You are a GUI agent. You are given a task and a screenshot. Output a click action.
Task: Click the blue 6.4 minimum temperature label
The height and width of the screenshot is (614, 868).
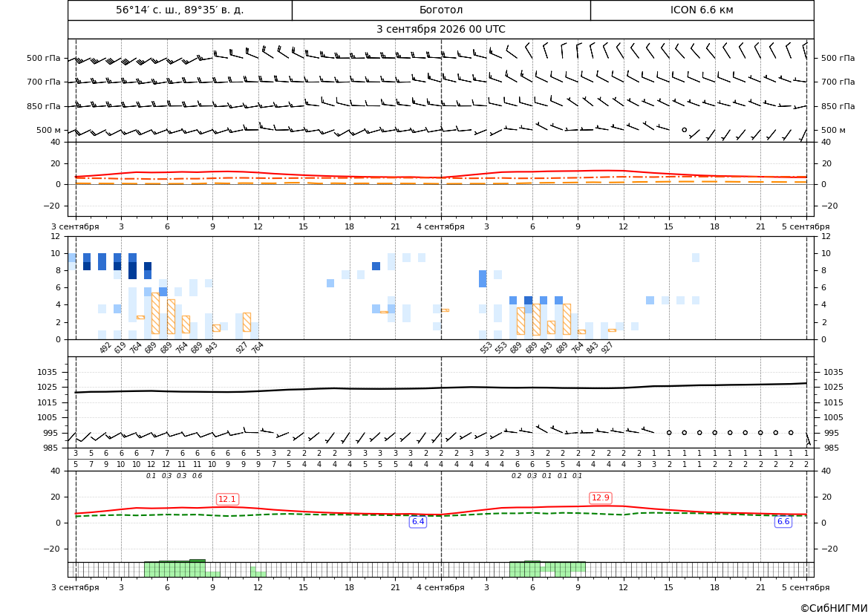coord(418,521)
